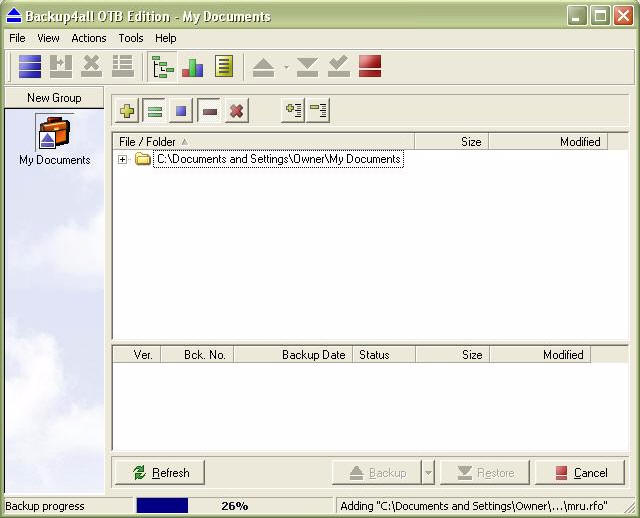Click the Backup Date column header
This screenshot has width=640, height=518.
click(x=293, y=354)
